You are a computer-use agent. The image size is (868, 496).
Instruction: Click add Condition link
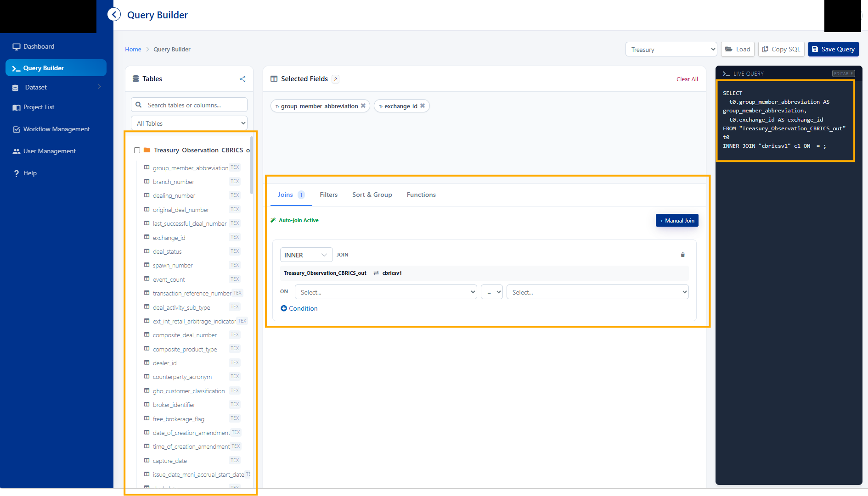(299, 308)
